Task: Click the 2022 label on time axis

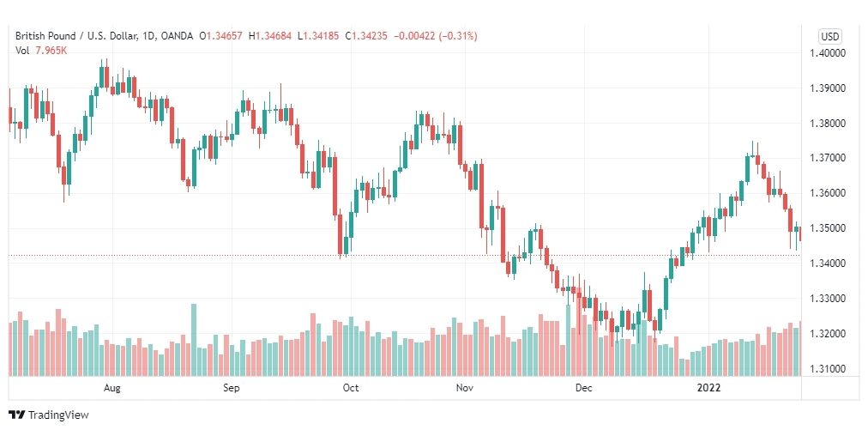Action: coord(708,388)
